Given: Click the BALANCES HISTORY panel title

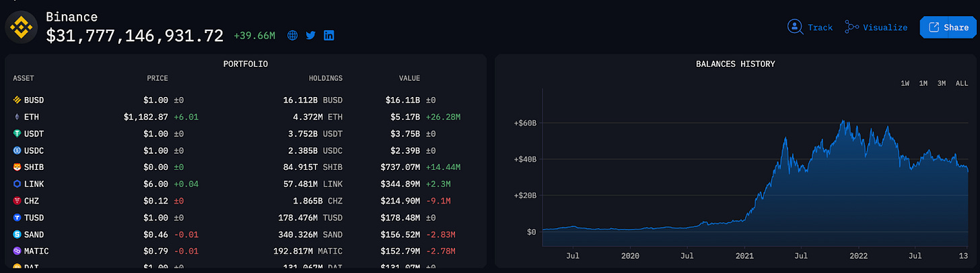Looking at the screenshot, I should [x=736, y=64].
